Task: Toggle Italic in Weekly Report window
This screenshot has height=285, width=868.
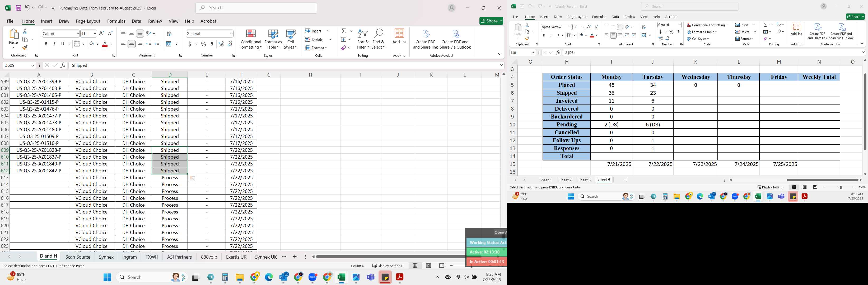Action: coord(551,35)
